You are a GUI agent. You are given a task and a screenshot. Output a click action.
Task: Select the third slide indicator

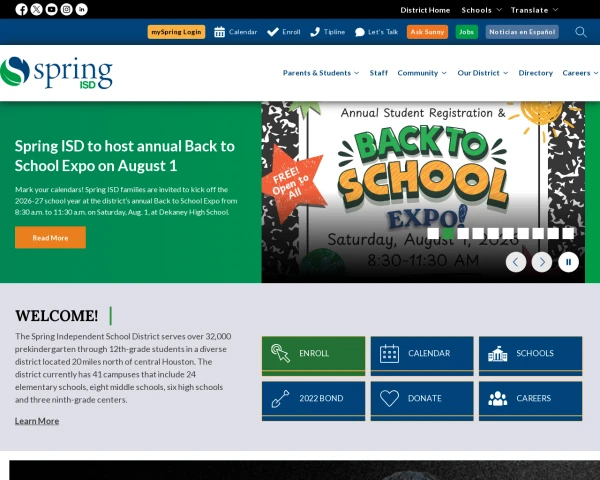[463, 233]
